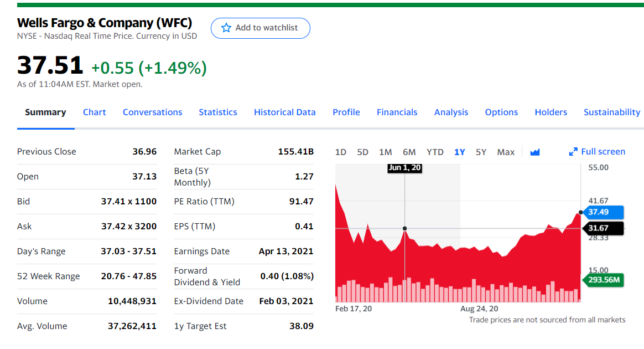Click the EPS (TTM) value 0.41
The height and width of the screenshot is (349, 644).
304,227
